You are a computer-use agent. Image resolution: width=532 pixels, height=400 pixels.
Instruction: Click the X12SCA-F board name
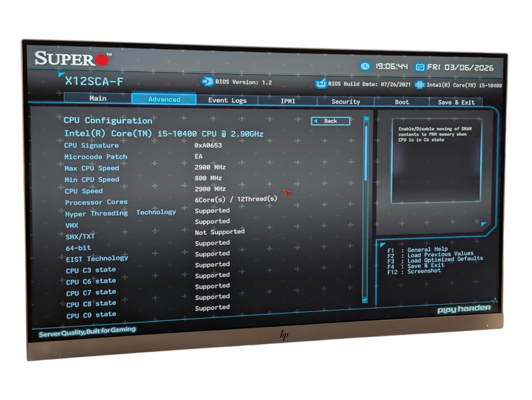[94, 81]
